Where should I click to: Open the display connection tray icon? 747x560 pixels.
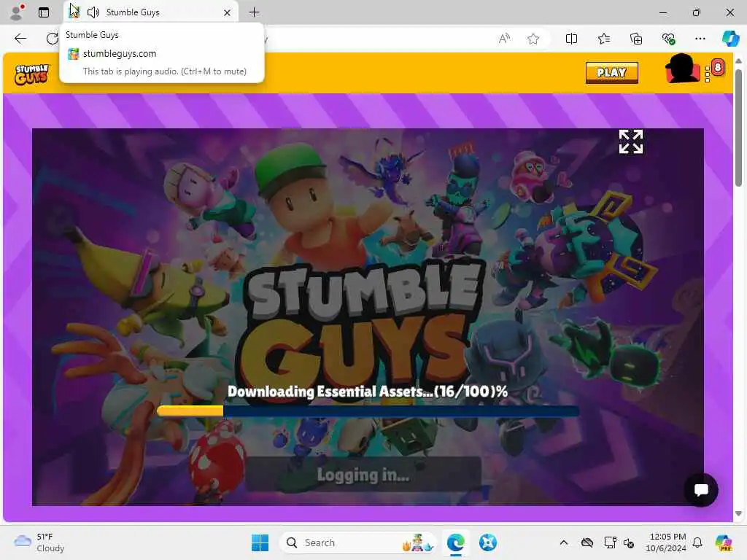point(610,542)
